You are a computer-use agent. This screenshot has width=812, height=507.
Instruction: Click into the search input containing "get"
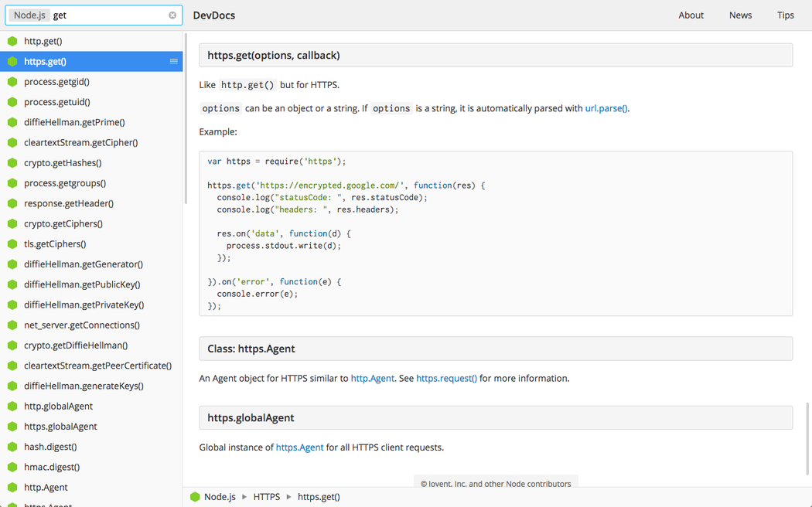coord(108,15)
